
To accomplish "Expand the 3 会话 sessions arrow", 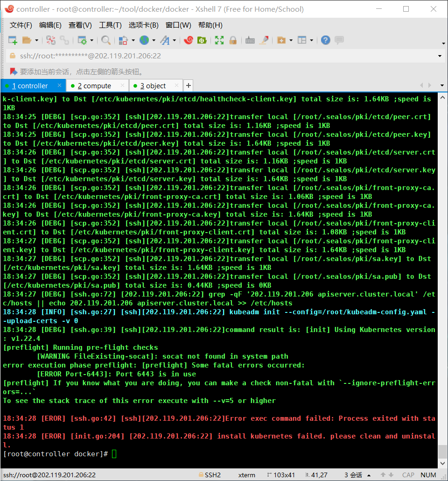I will click(x=369, y=475).
